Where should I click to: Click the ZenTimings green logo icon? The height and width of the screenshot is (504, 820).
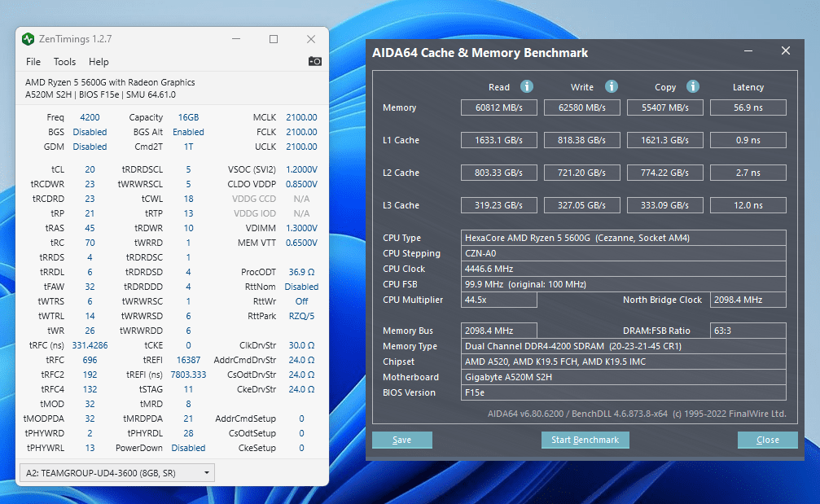29,39
